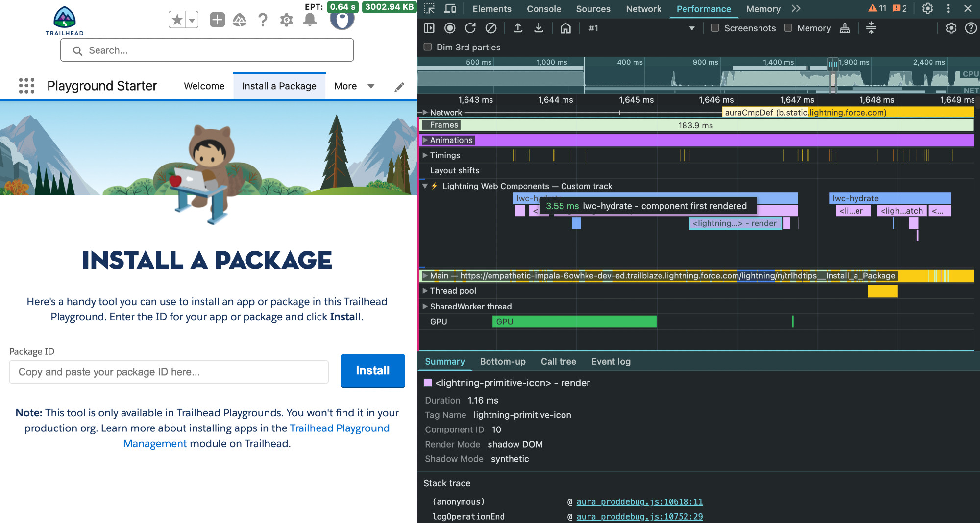The height and width of the screenshot is (523, 980).
Task: Click the Package ID input field
Action: [169, 372]
